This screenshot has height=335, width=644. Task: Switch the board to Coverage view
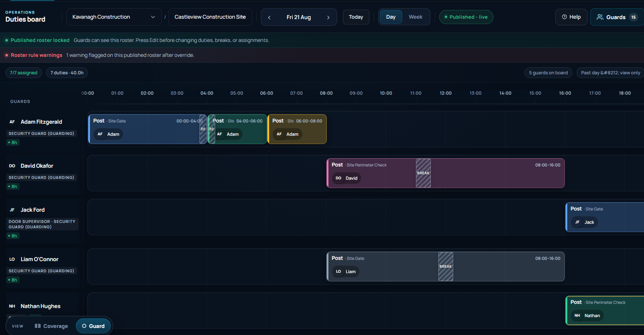[51, 326]
